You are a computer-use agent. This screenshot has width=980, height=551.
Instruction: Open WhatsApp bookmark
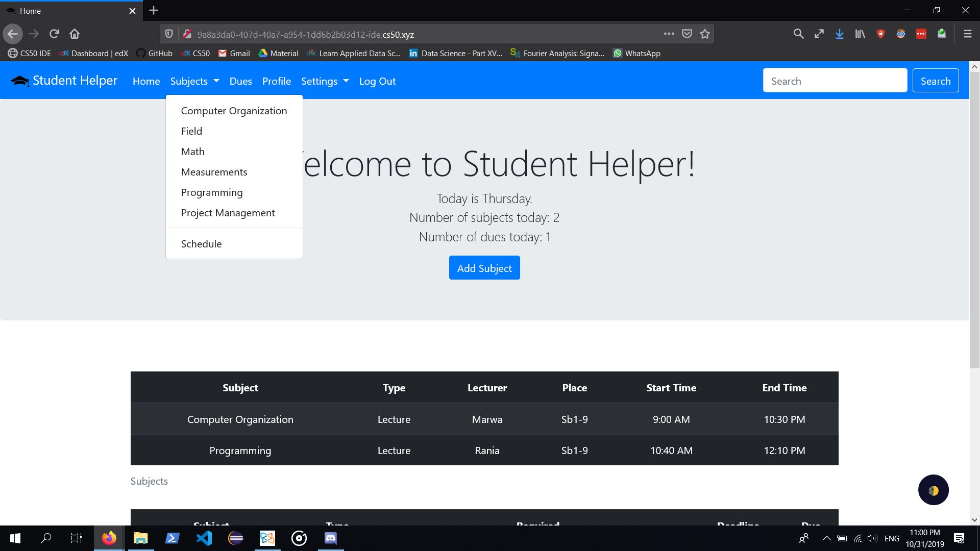click(636, 53)
